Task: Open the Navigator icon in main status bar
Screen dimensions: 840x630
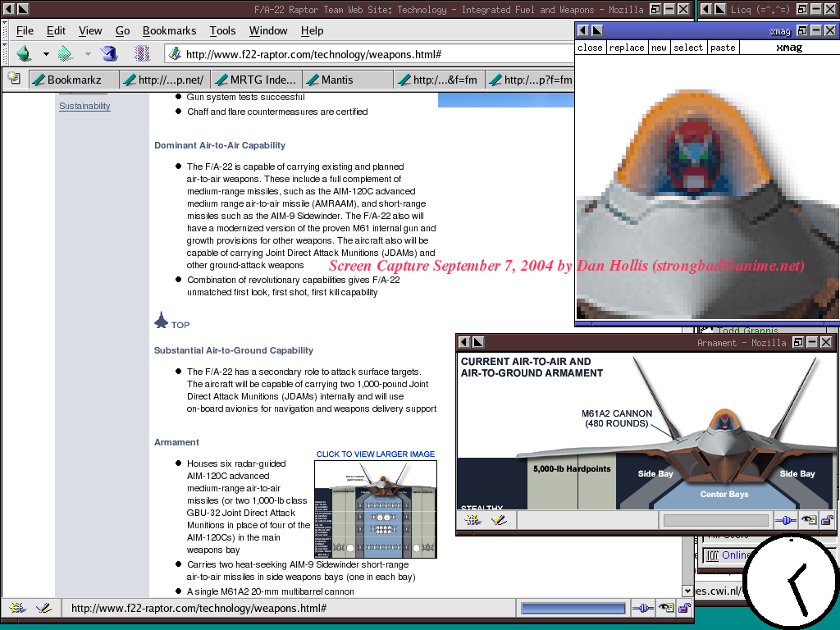Action: click(x=16, y=609)
